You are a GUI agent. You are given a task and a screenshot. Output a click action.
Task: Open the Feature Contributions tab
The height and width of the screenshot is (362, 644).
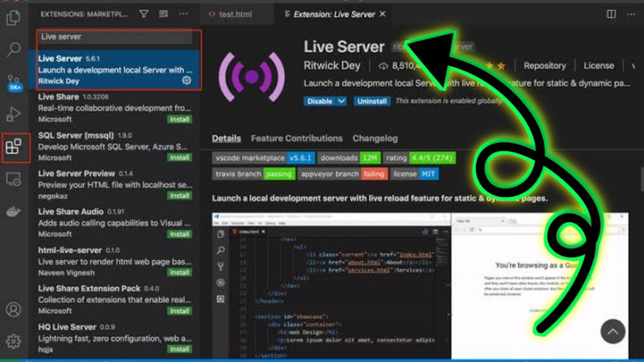point(297,138)
